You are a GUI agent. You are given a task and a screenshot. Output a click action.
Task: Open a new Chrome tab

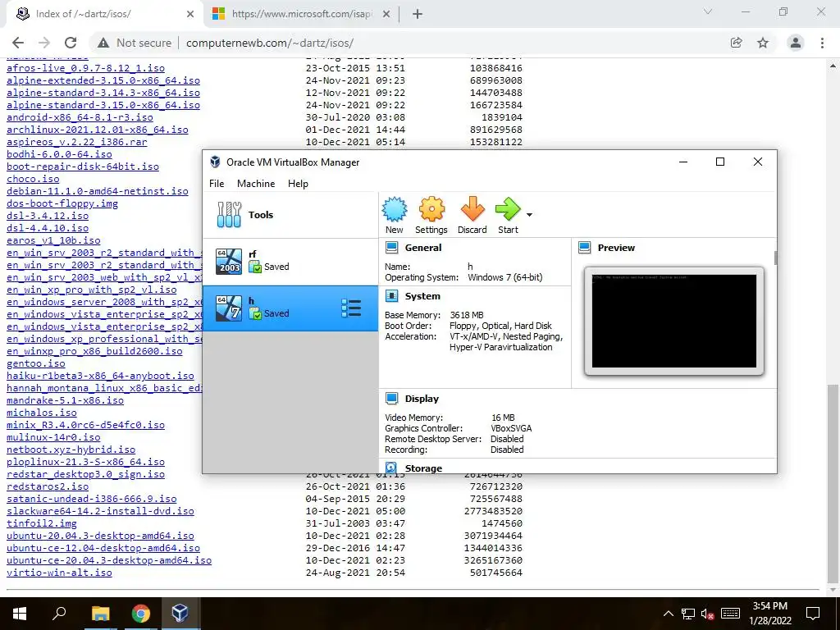tap(418, 15)
